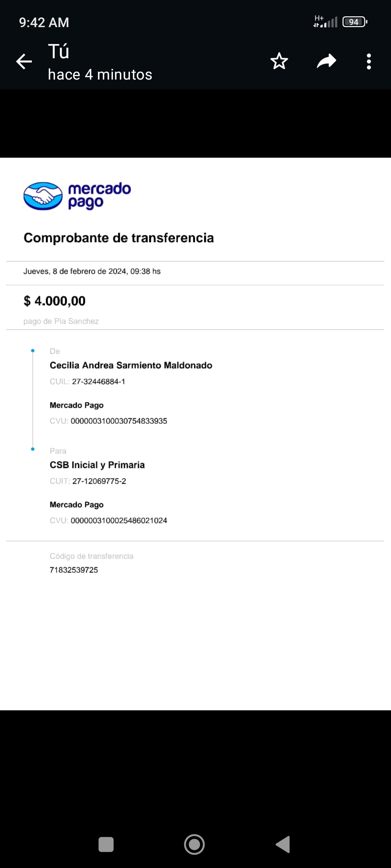Forward the image using the share arrow
The width and height of the screenshot is (391, 868).
pos(326,61)
